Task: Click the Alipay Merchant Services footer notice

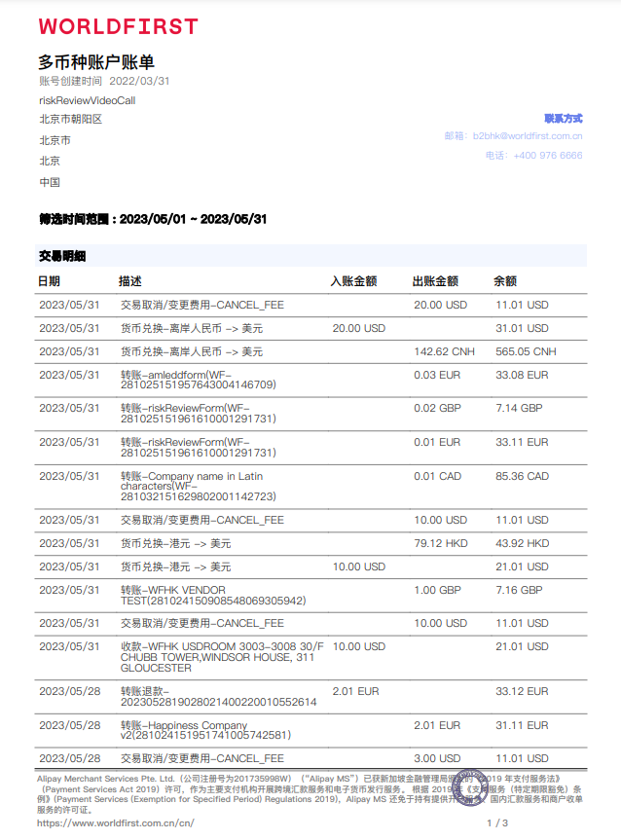Action: click(x=310, y=794)
